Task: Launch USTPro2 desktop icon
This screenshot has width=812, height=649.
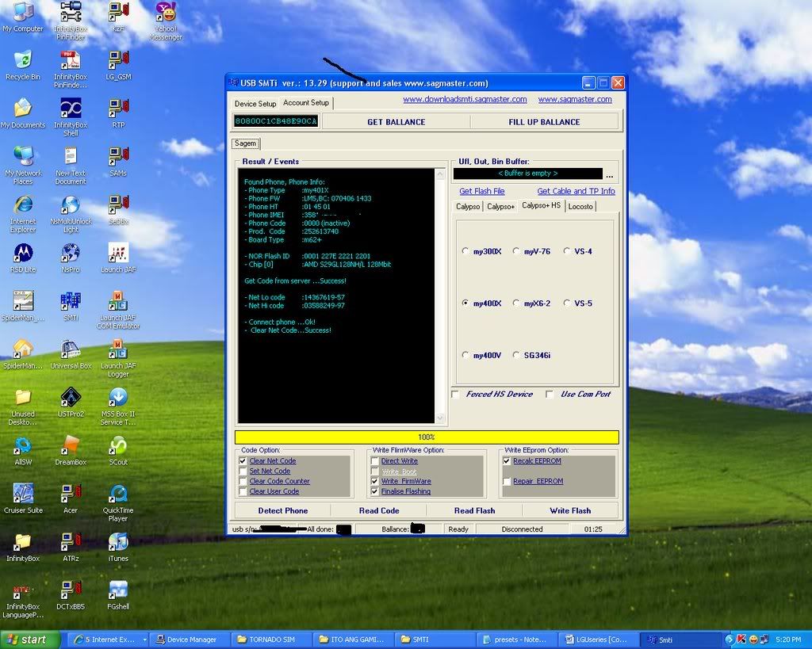Action: (71, 402)
